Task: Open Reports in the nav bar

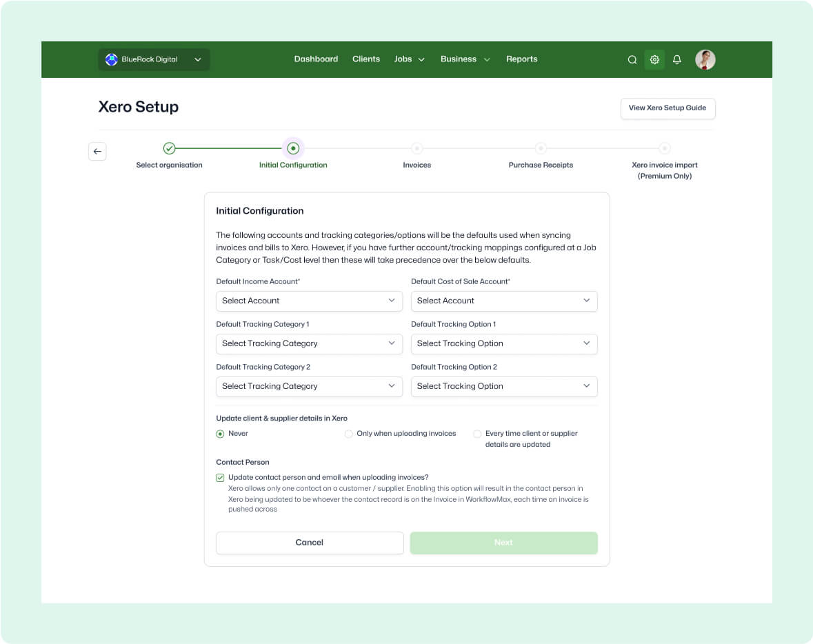Action: coord(521,59)
